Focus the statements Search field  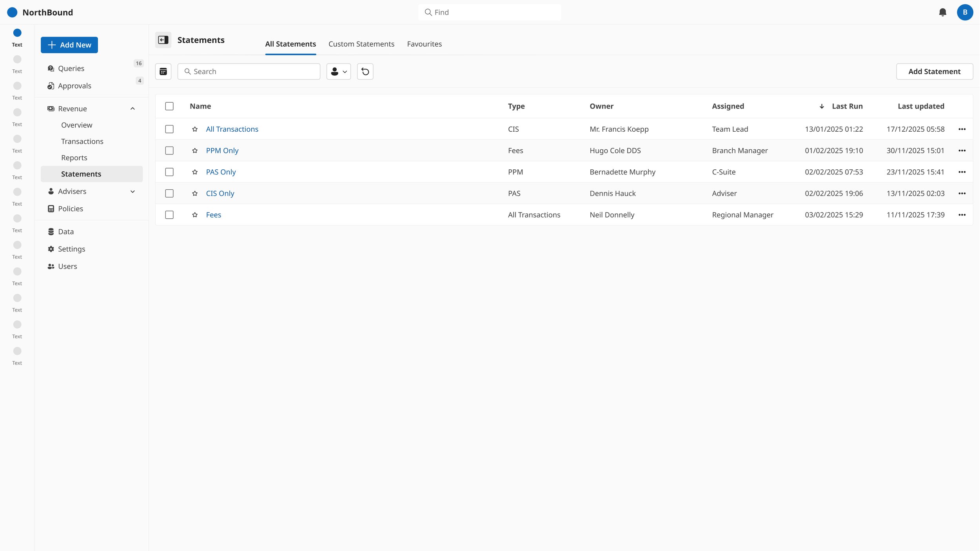point(249,71)
